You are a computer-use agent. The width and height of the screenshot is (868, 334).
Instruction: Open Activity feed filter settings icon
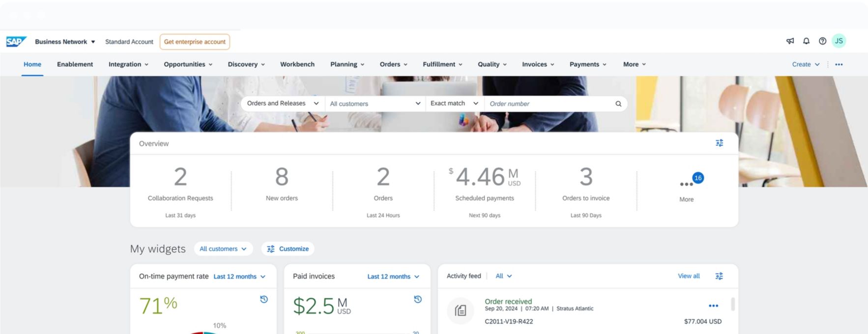click(x=719, y=276)
